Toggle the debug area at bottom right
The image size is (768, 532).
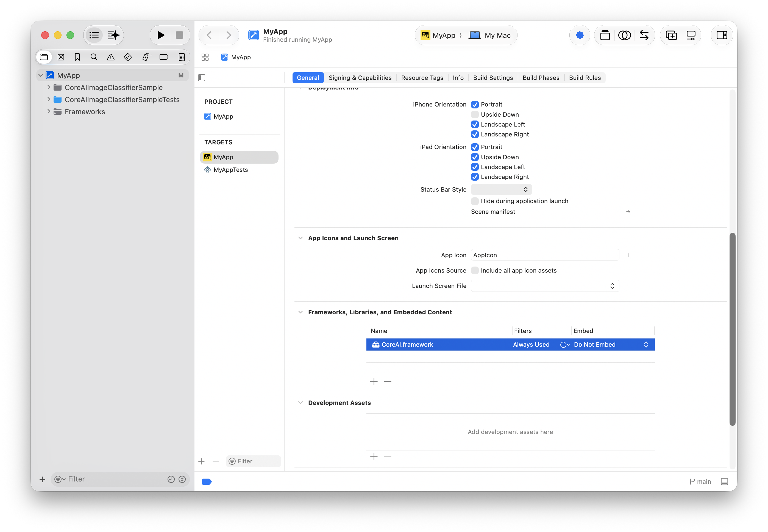tap(725, 482)
